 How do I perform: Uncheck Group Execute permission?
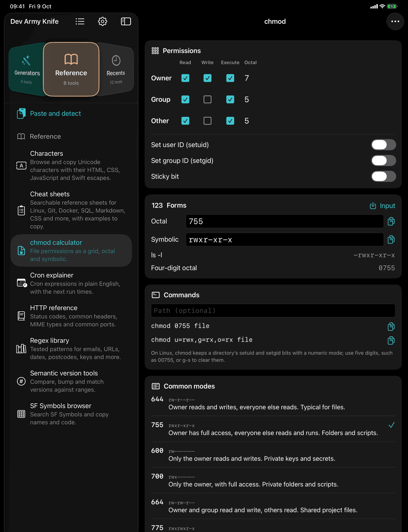[230, 99]
